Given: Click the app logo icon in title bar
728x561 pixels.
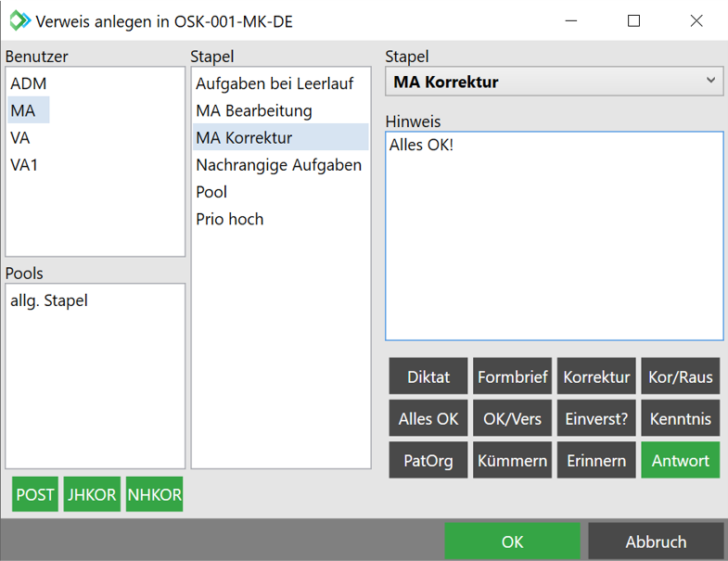Looking at the screenshot, I should pos(19,20).
